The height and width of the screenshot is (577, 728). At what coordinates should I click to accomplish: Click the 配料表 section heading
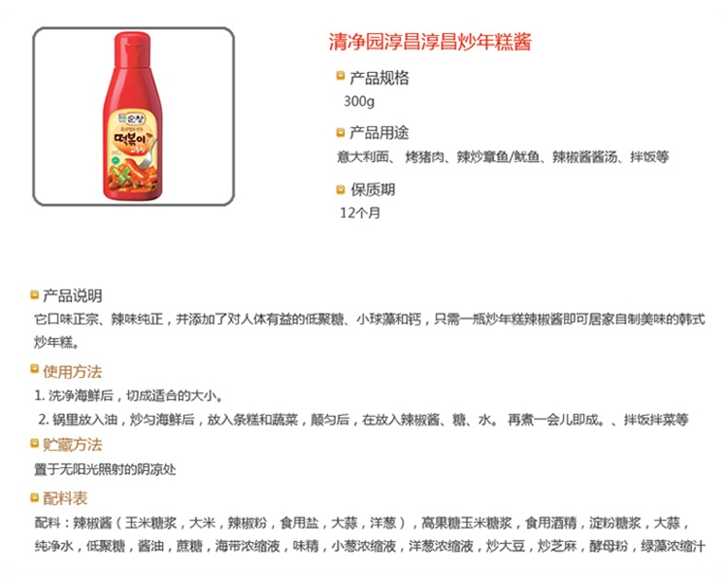click(x=65, y=498)
